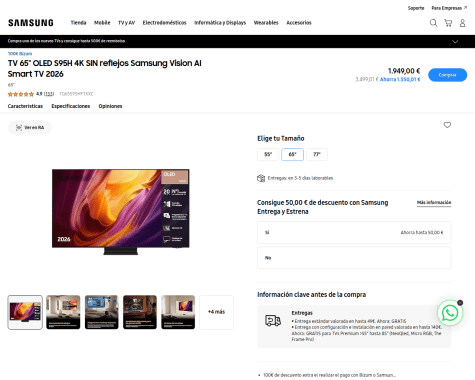This screenshot has width=475, height=380.
Task: Click the blue Comprar button
Action: point(447,75)
